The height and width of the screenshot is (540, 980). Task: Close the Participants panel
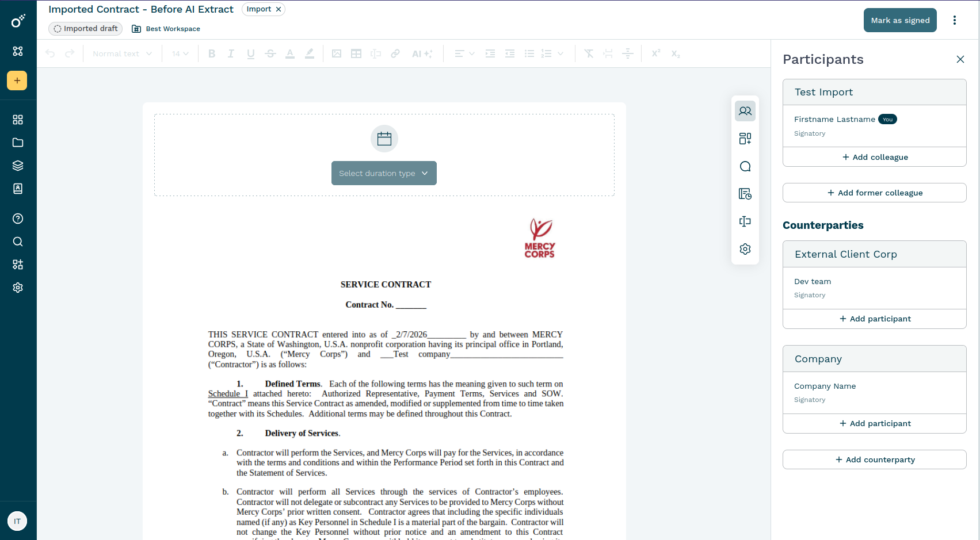(x=960, y=59)
